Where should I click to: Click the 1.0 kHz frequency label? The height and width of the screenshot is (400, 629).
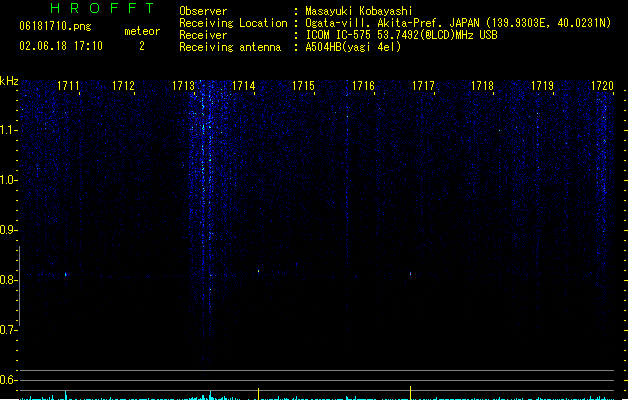click(x=8, y=180)
